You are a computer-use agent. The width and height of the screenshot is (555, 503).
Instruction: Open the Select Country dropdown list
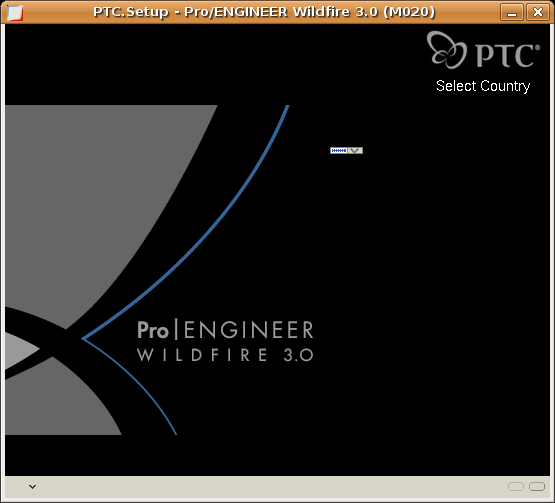[x=346, y=150]
